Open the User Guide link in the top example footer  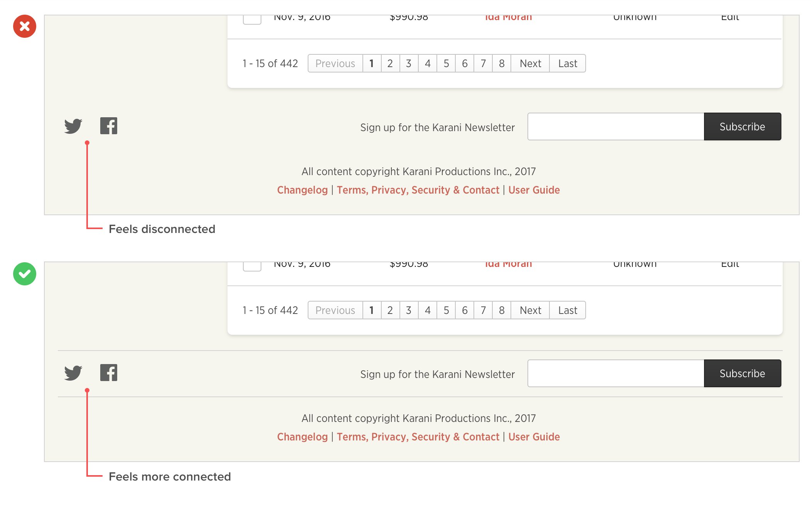[534, 190]
